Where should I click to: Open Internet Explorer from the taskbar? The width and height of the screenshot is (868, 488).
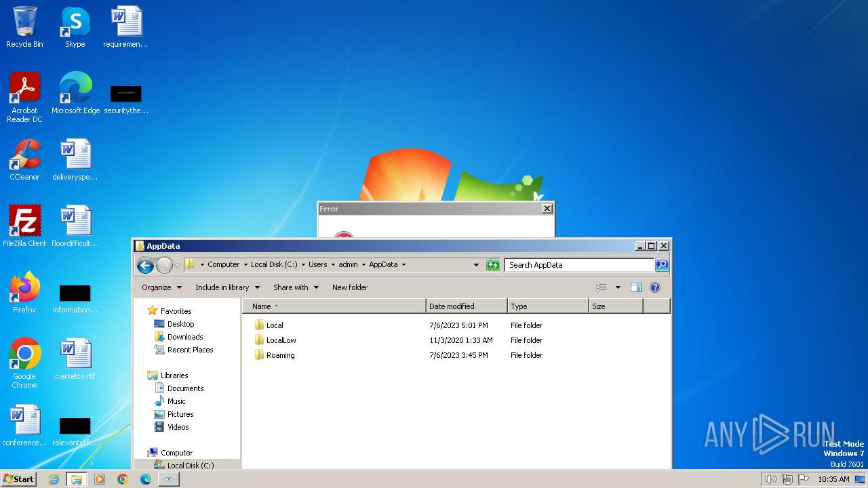54,479
